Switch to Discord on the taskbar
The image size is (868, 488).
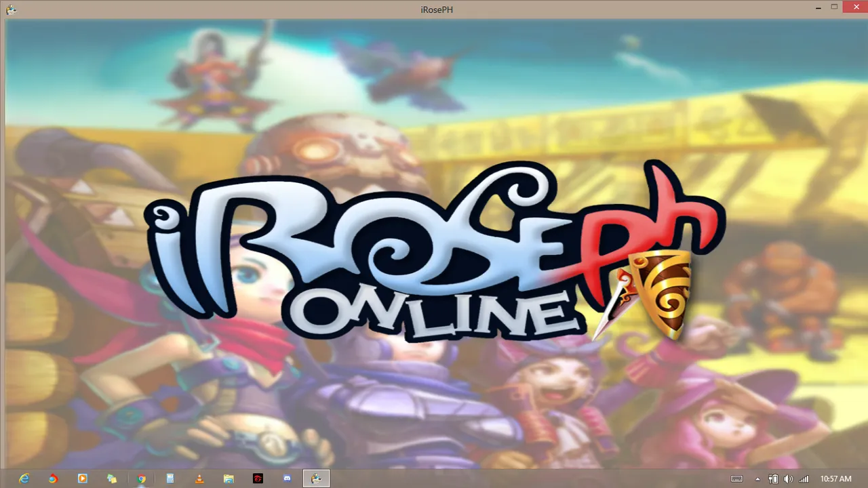pyautogui.click(x=287, y=479)
